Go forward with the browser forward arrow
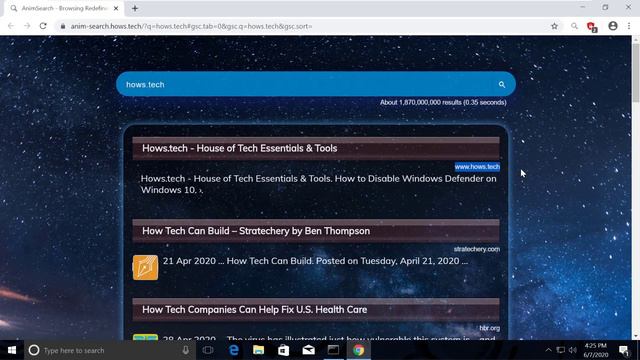This screenshot has height=360, width=640. pyautogui.click(x=27, y=26)
